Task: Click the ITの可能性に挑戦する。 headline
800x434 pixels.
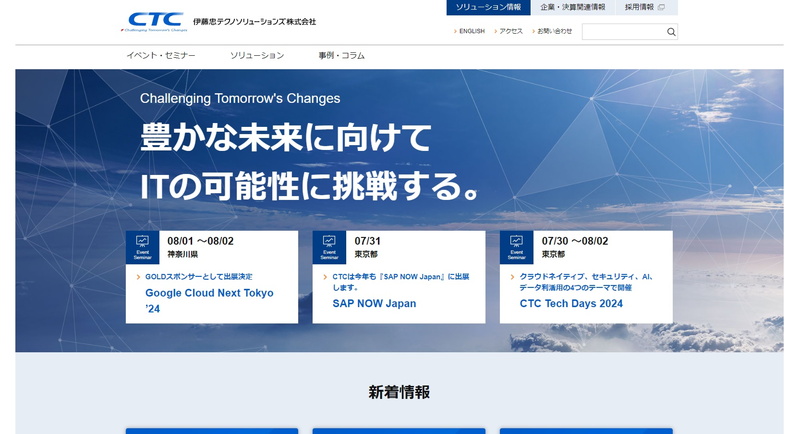Action: [x=309, y=186]
